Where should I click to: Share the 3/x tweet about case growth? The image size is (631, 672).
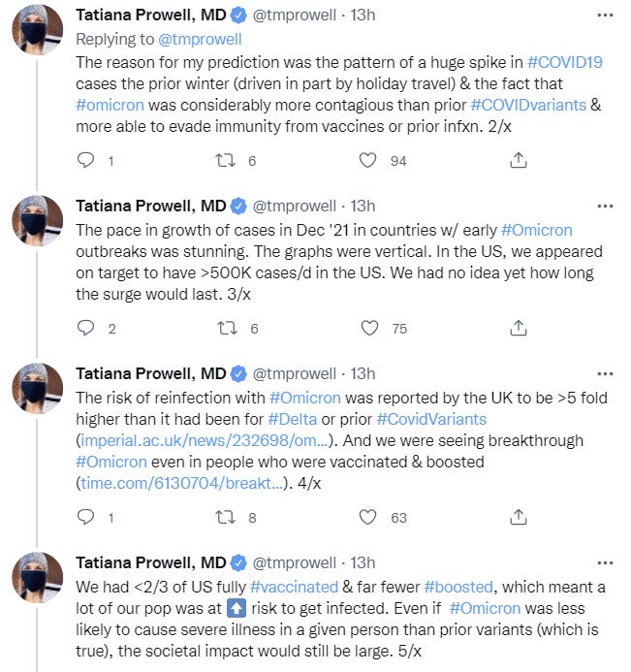(x=518, y=329)
